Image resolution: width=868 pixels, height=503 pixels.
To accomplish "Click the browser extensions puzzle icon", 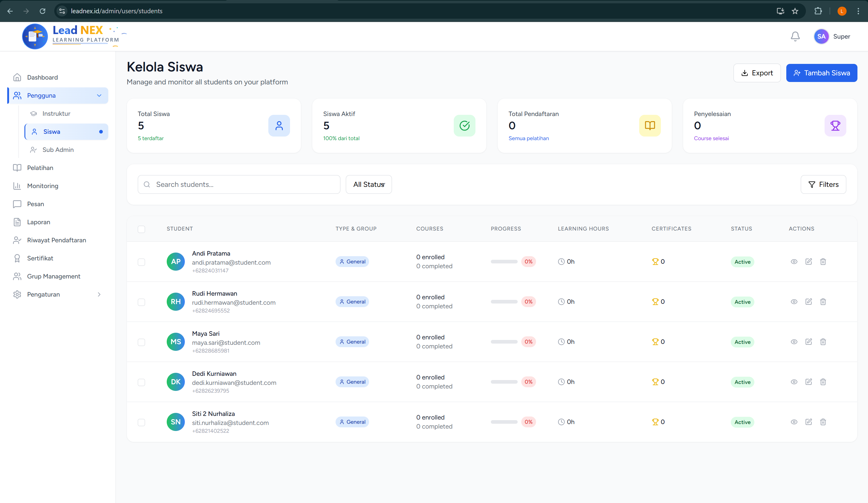I will point(818,11).
